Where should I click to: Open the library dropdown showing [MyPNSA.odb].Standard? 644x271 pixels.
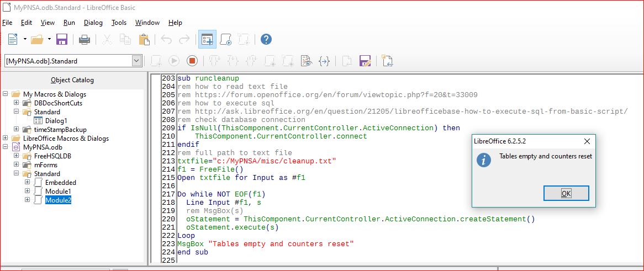click(136, 61)
